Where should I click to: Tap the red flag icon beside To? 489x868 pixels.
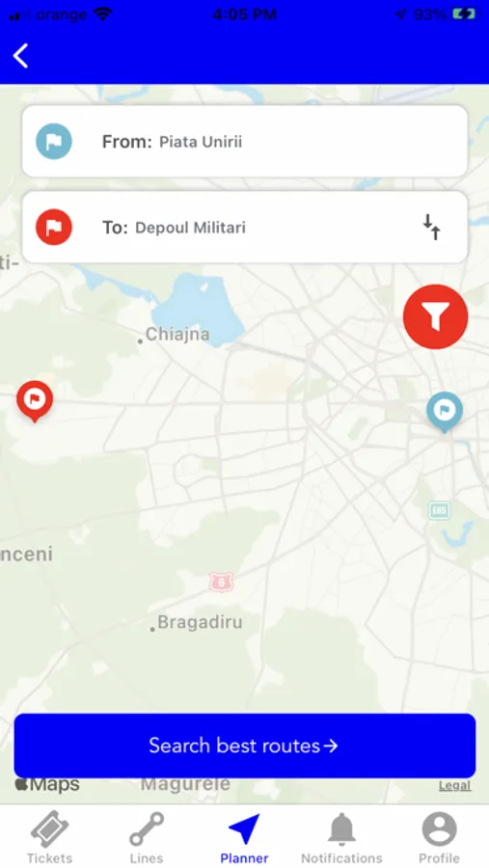[54, 227]
